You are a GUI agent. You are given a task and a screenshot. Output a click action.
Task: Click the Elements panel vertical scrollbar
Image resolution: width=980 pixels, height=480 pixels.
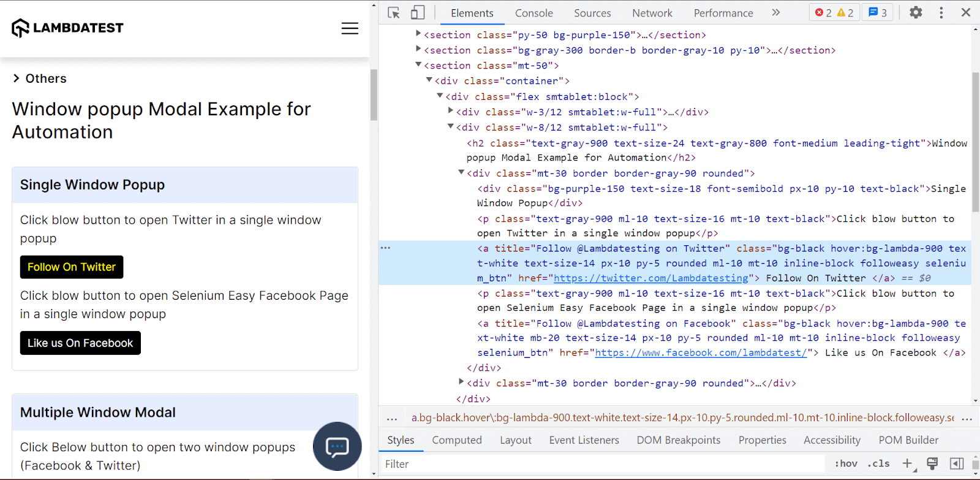976,142
